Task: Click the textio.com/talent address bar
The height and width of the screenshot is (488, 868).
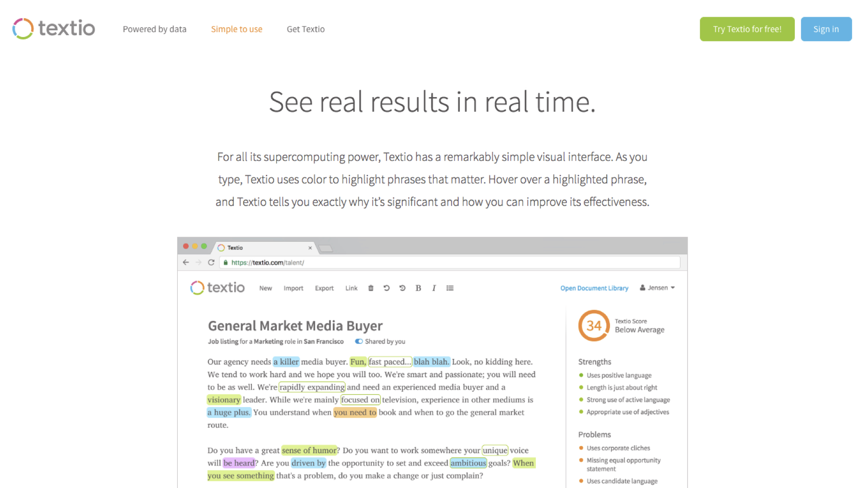Action: tap(450, 263)
